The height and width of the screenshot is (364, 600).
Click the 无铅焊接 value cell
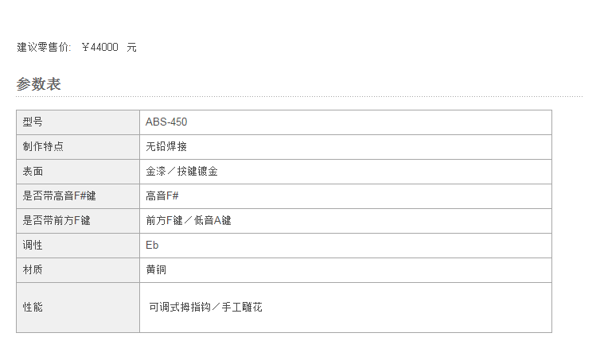pyautogui.click(x=345, y=147)
